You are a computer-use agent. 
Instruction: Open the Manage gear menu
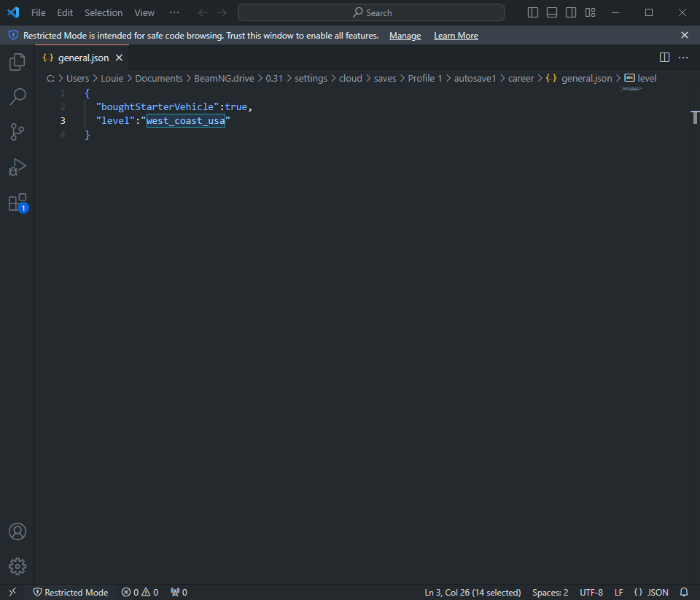tap(17, 566)
